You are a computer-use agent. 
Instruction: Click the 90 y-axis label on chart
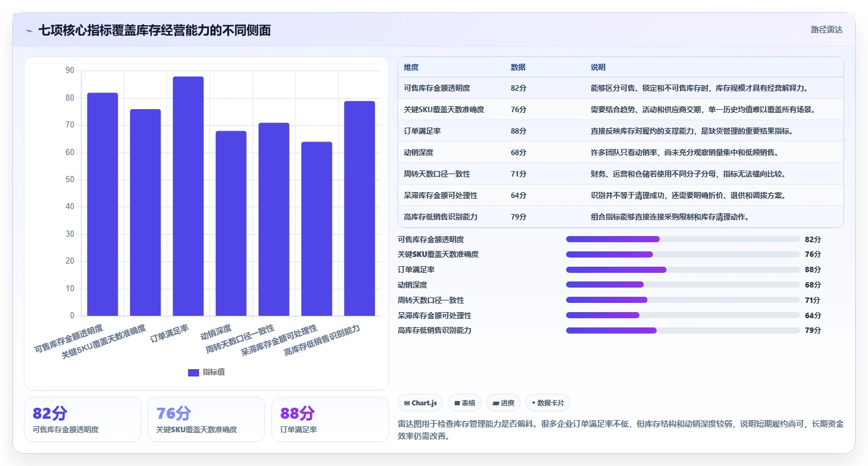[x=69, y=71]
